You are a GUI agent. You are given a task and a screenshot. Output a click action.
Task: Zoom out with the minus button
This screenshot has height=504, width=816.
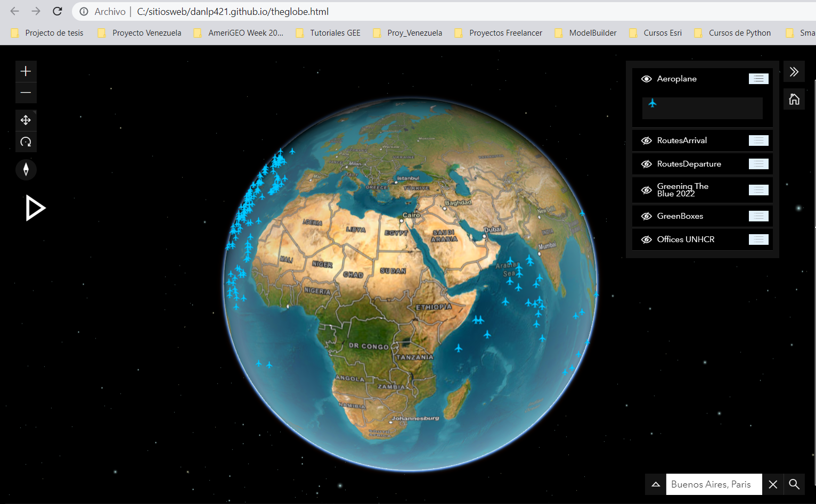(x=26, y=93)
